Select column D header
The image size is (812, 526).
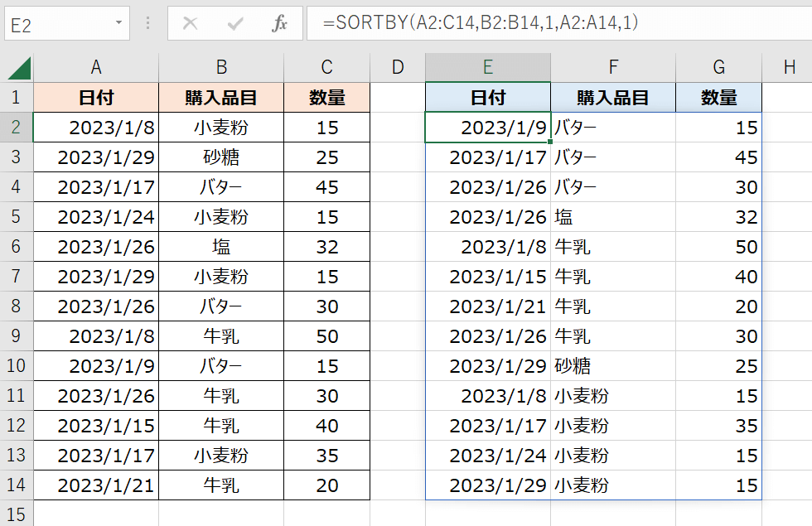(x=398, y=68)
